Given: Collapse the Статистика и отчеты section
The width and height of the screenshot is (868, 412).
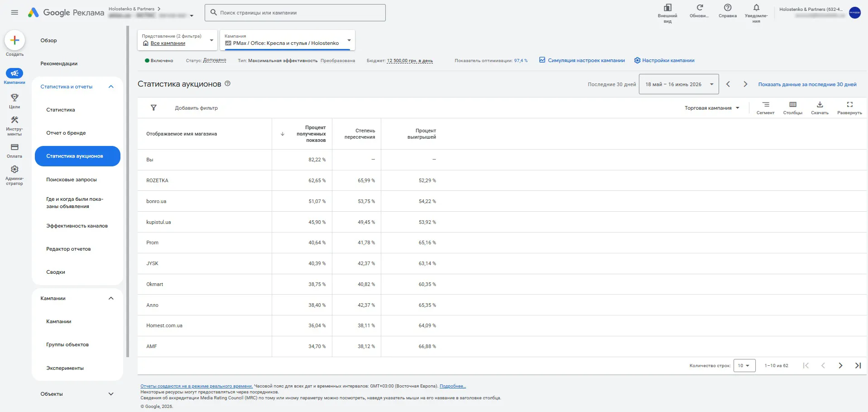Looking at the screenshot, I should tap(111, 87).
